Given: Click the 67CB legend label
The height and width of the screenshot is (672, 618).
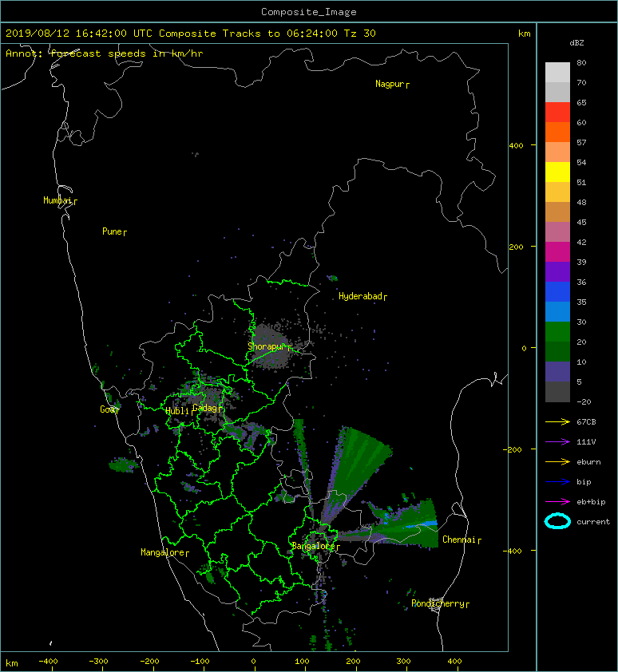Looking at the screenshot, I should pos(586,421).
